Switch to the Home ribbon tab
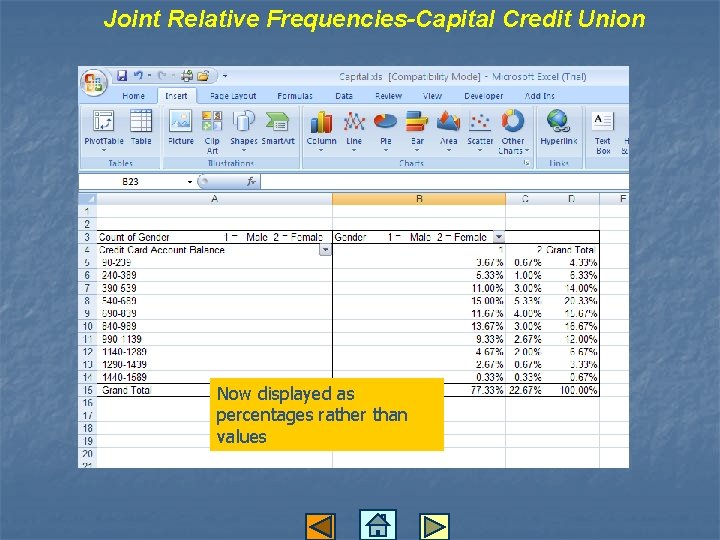The image size is (720, 540). (133, 96)
